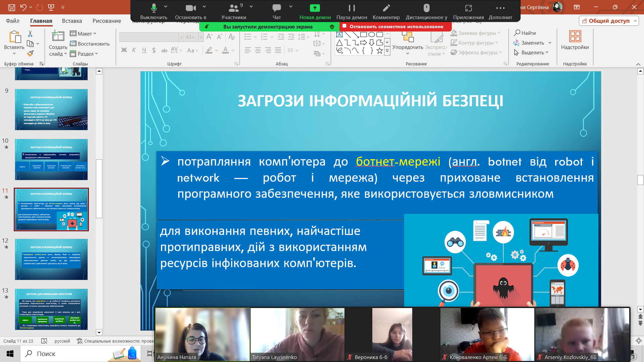Open Zoom Participants panel
The image size is (644, 362).
234,12
